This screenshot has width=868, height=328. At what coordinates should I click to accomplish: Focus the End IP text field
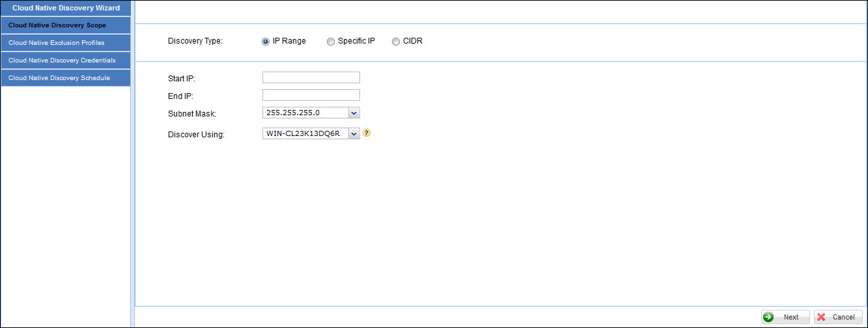311,95
